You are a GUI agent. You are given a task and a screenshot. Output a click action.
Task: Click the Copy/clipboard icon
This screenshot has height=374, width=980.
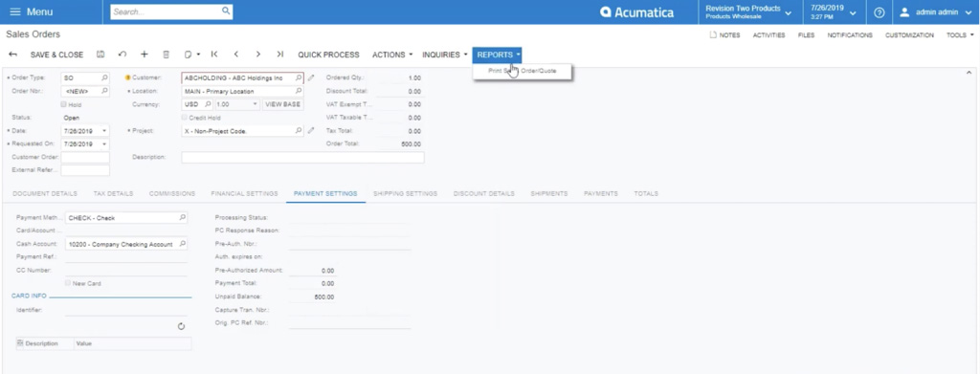point(188,55)
